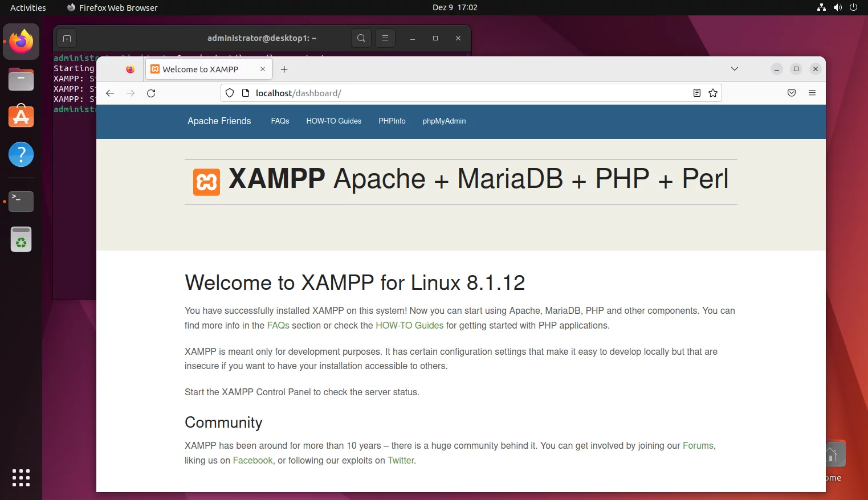
Task: Bookmark this page with the star icon
Action: (713, 93)
